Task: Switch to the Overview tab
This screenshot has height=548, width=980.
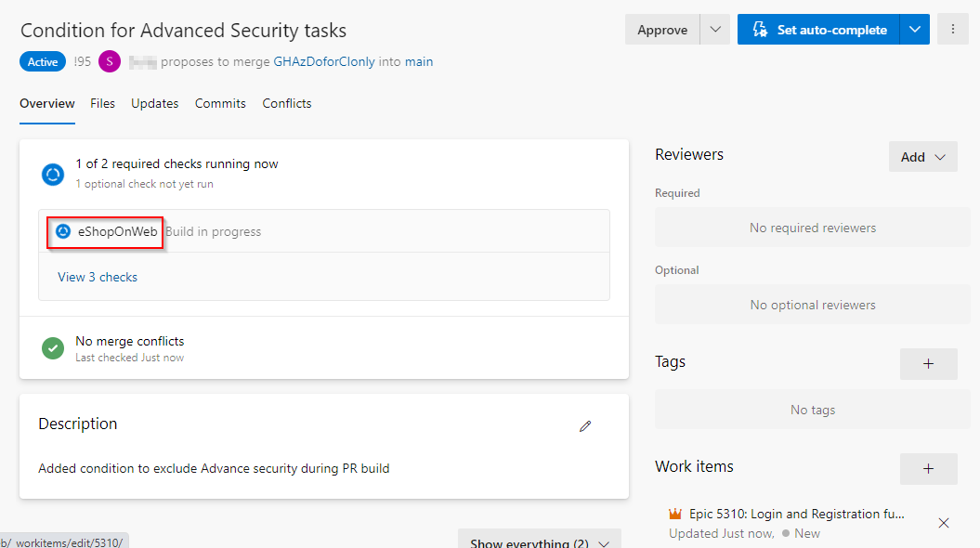Action: (46, 103)
